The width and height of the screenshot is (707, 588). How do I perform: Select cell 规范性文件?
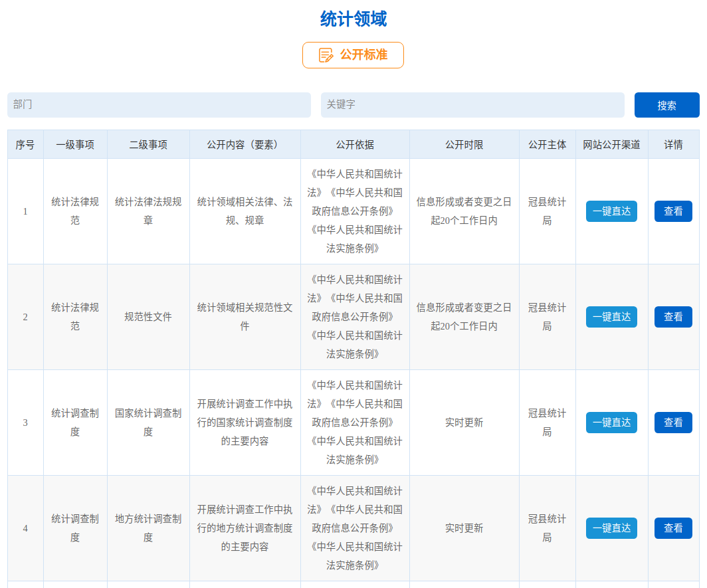point(148,317)
